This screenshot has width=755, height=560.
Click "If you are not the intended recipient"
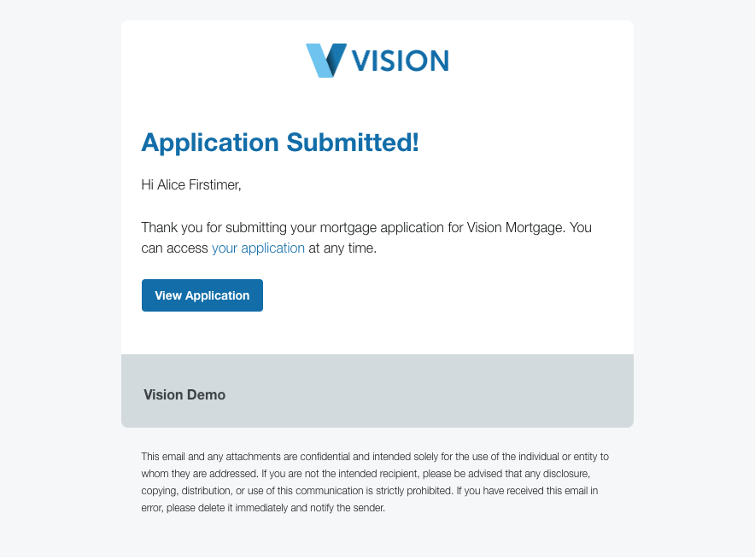click(x=337, y=474)
